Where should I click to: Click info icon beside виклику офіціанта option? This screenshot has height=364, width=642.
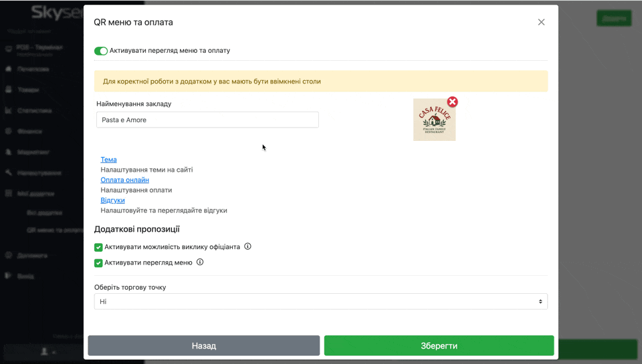(x=247, y=246)
